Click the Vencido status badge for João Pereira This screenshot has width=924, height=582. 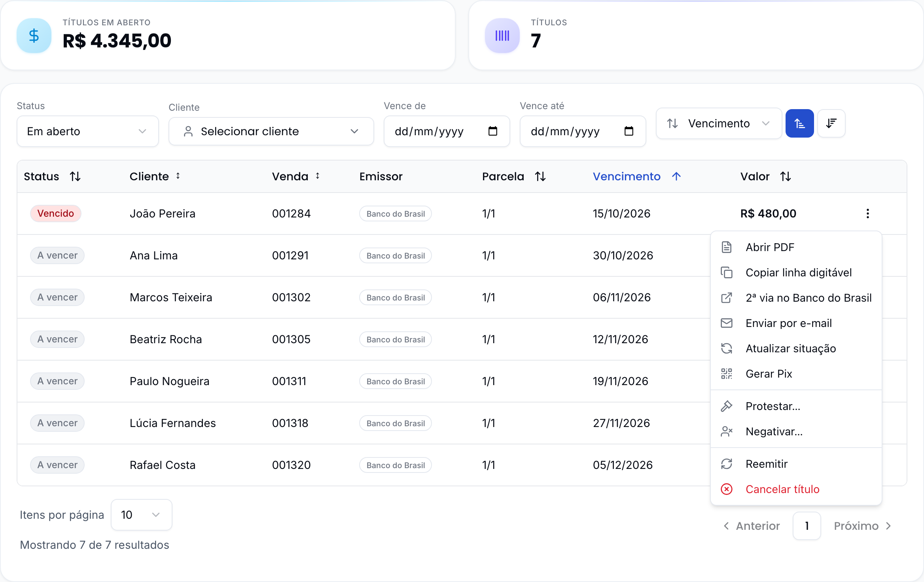coord(56,214)
